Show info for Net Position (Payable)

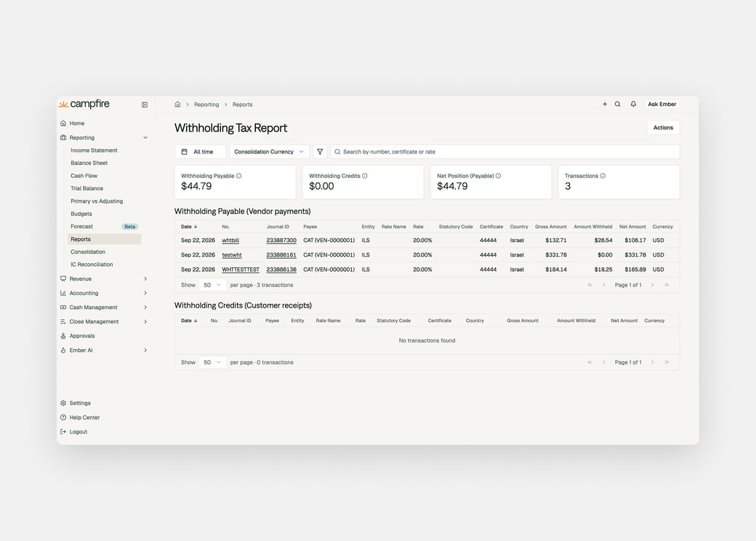point(498,176)
